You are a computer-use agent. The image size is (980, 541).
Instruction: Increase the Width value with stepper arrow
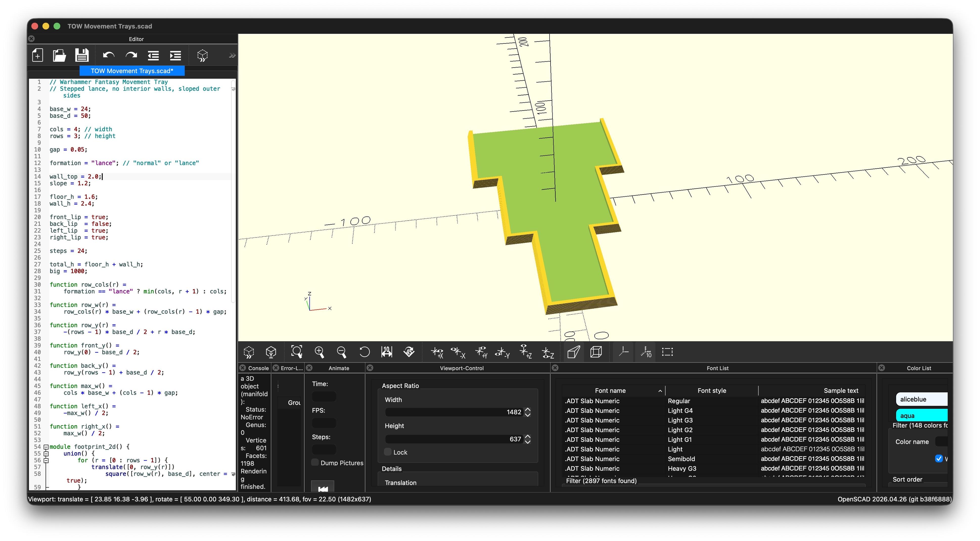(528, 409)
